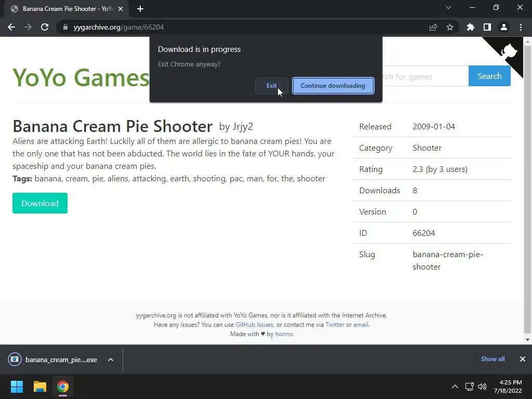The width and height of the screenshot is (532, 399).
Task: Click the 'Download is in progress' dialog title
Action: coord(199,49)
